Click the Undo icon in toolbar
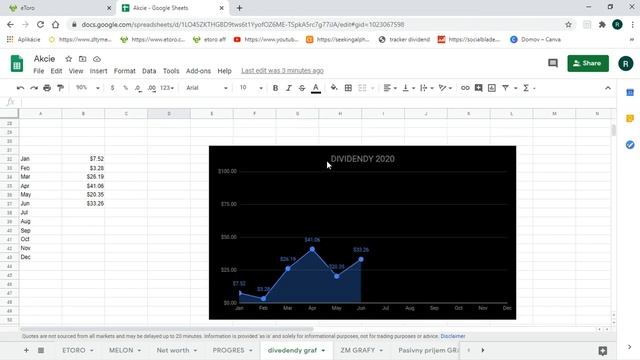The height and width of the screenshot is (360, 640). (20, 88)
